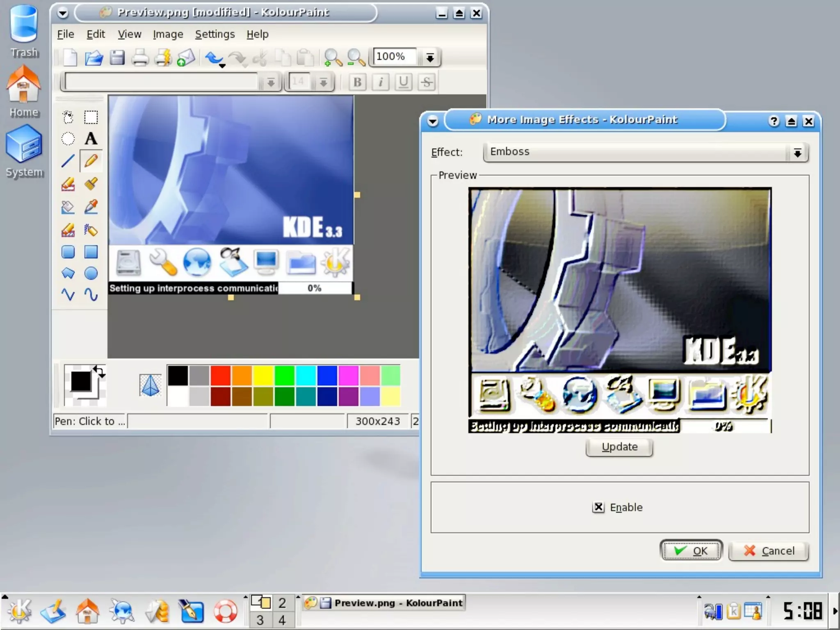The image size is (840, 630).
Task: Click the New document toolbar icon
Action: pos(70,57)
